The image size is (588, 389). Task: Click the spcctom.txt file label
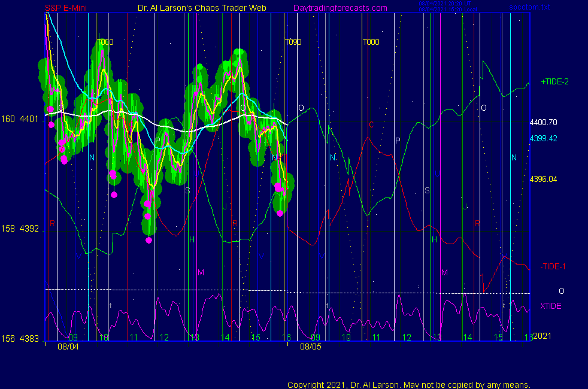529,7
